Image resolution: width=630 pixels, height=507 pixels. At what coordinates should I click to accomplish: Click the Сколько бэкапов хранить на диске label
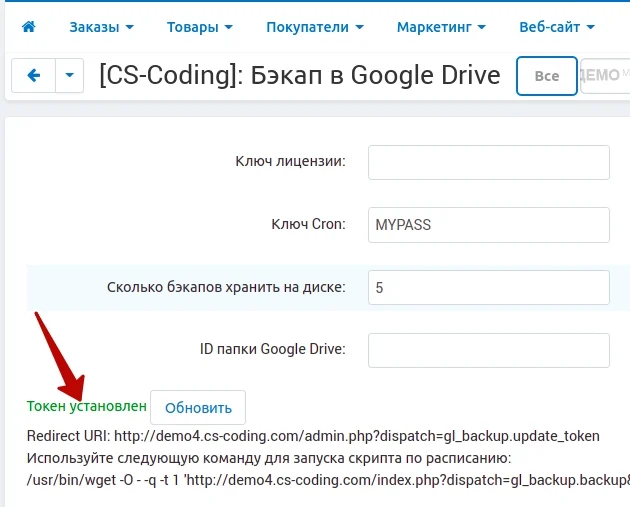click(x=226, y=287)
